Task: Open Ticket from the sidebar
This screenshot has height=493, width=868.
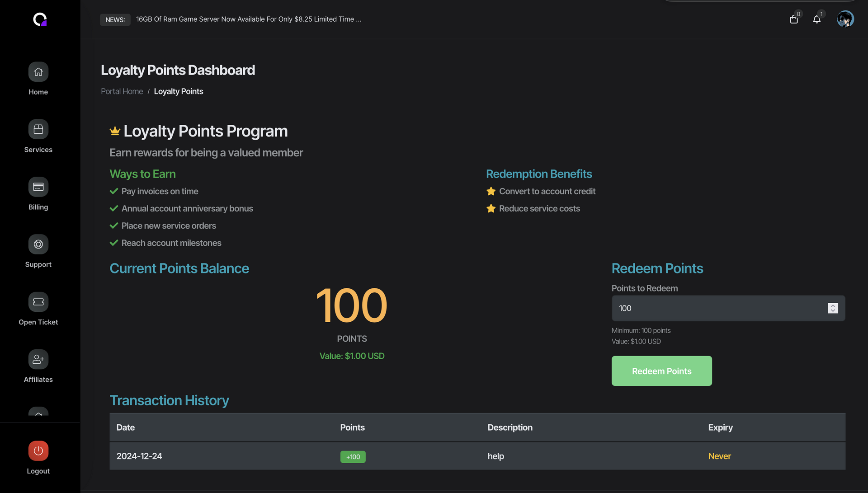Action: [x=38, y=302]
